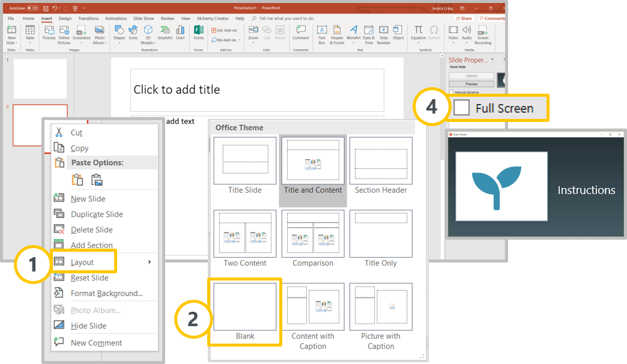The width and height of the screenshot is (627, 364).
Task: Open the Text Box tool
Action: [x=321, y=34]
